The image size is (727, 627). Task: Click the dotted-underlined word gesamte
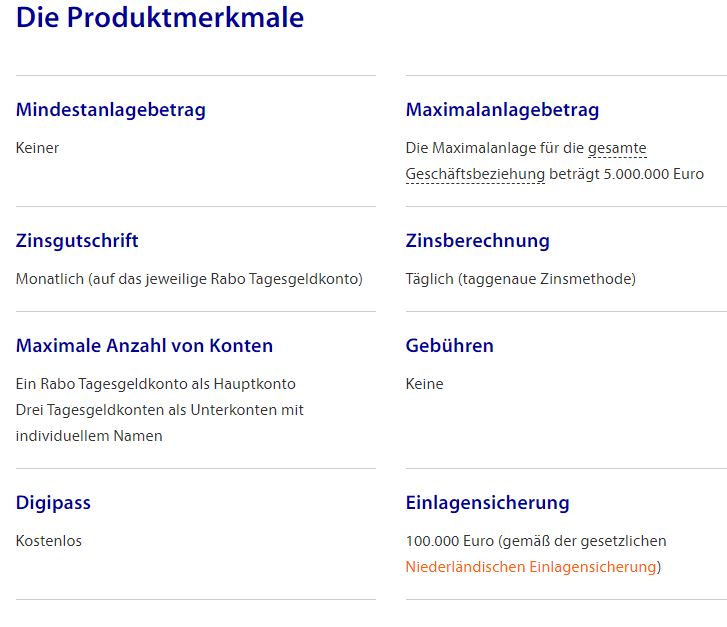pyautogui.click(x=617, y=148)
